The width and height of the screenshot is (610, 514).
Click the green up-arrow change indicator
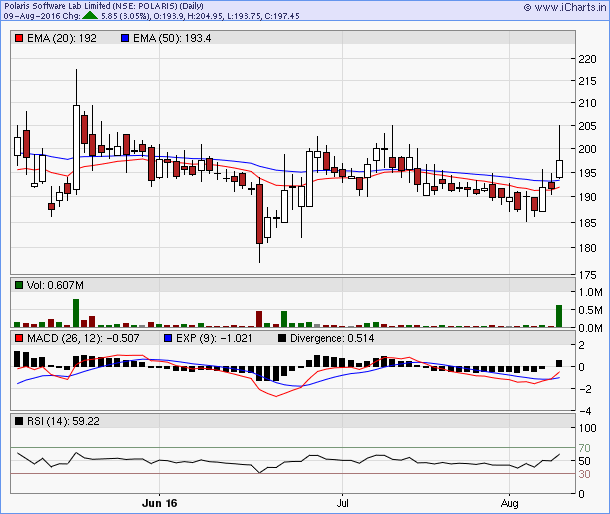[x=90, y=16]
